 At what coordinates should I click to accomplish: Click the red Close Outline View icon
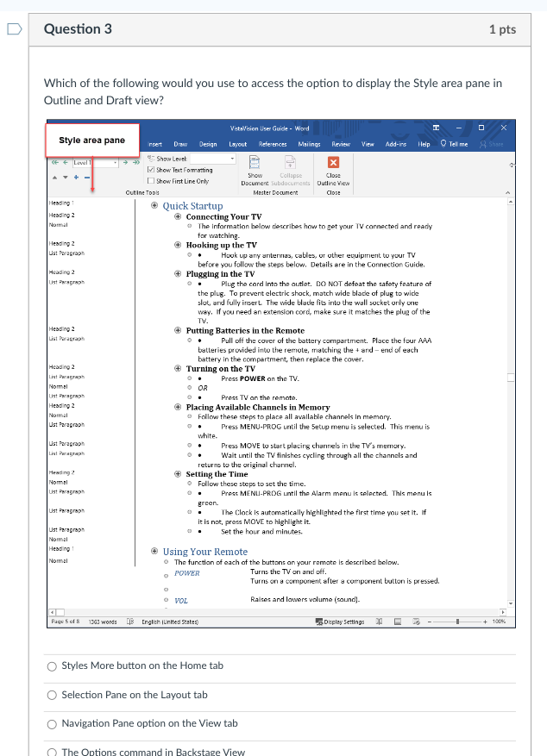[333, 162]
